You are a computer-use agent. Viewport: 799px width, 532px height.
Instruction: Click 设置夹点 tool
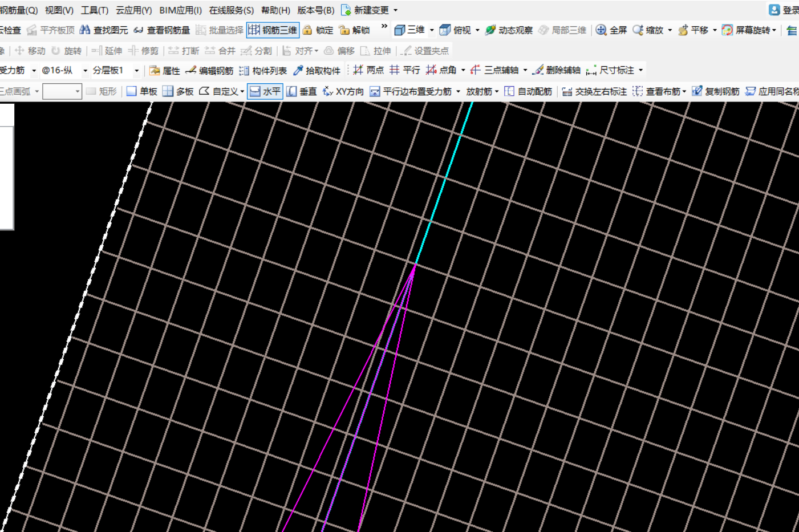425,51
